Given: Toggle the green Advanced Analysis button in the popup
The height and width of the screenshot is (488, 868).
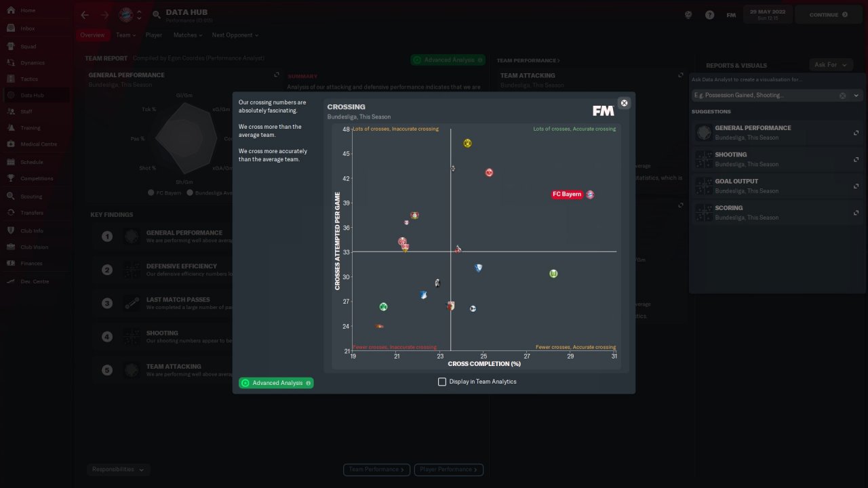Looking at the screenshot, I should [276, 383].
